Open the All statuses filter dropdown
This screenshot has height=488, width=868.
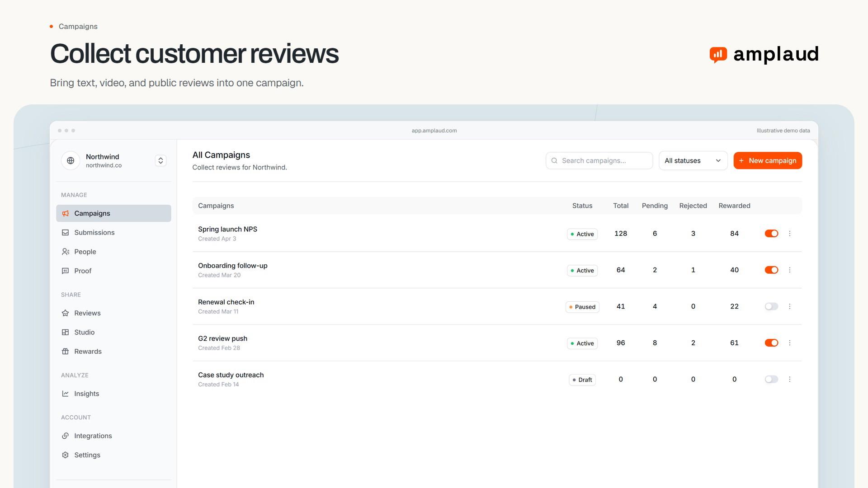(x=693, y=161)
